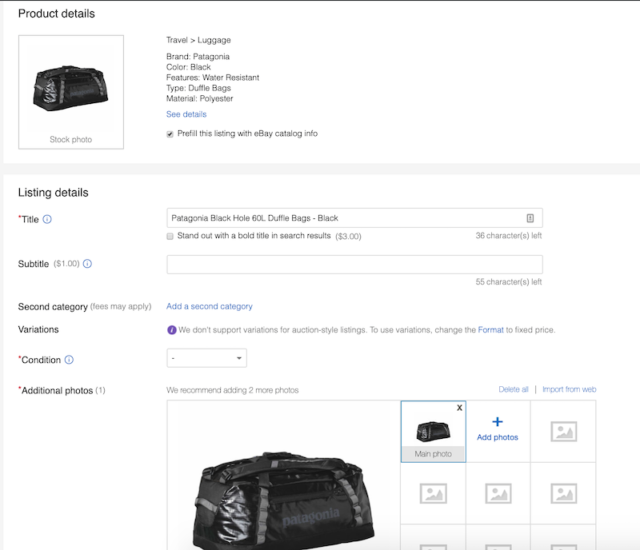This screenshot has height=550, width=640.
Task: Click the Title info icon
Action: pos(47,219)
